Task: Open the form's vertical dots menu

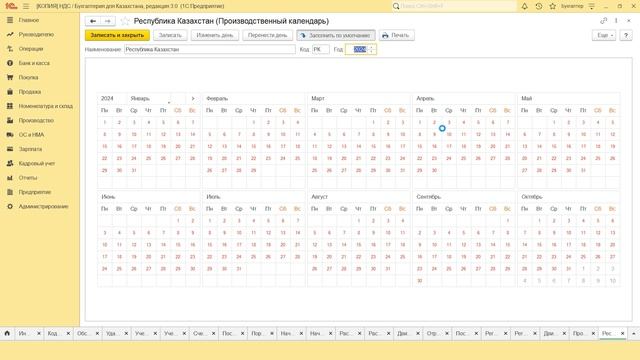Action: tap(616, 21)
